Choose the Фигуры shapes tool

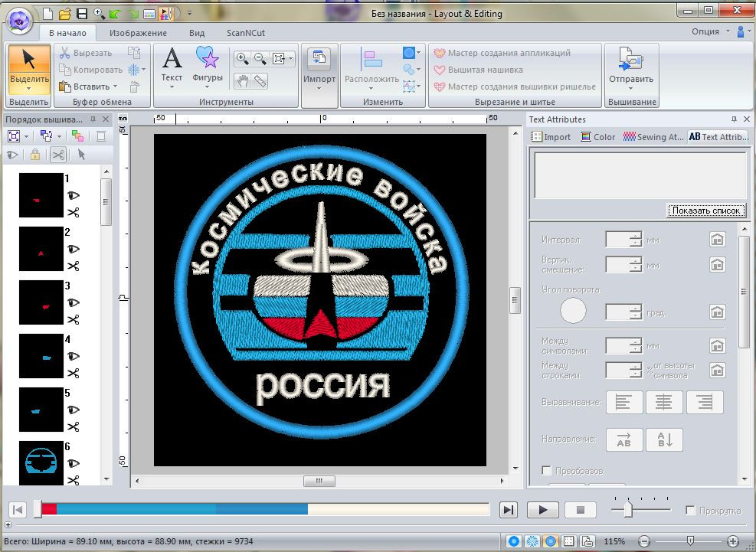click(x=208, y=67)
